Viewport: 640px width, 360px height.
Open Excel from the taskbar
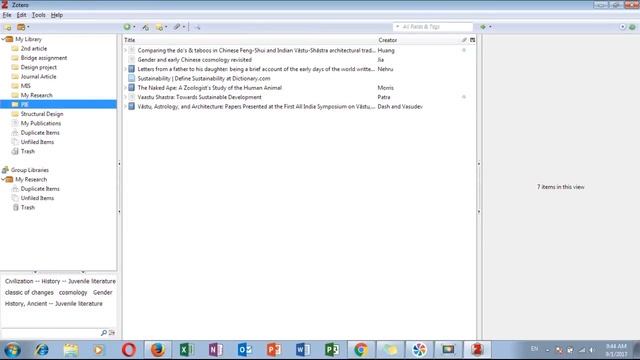[186, 350]
